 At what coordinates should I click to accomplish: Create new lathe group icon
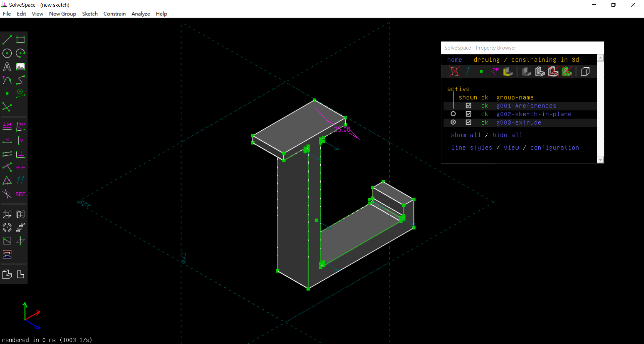20,214
